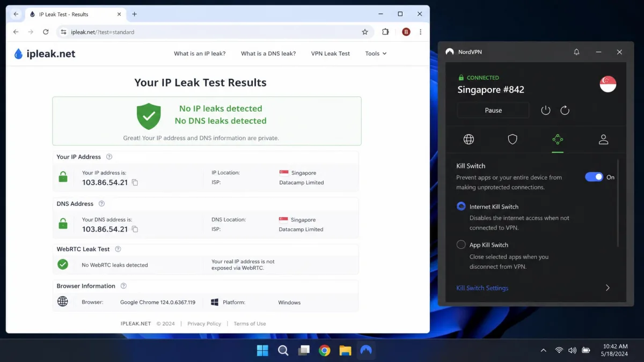
Task: Click the NordVPN reconnect refresh icon
Action: [565, 110]
